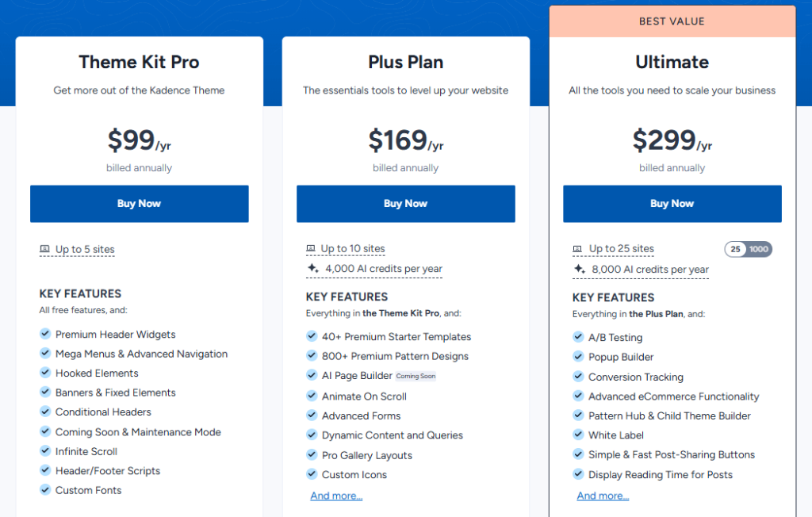Buy the Plus Plan for $169
812x517 pixels.
tap(405, 204)
